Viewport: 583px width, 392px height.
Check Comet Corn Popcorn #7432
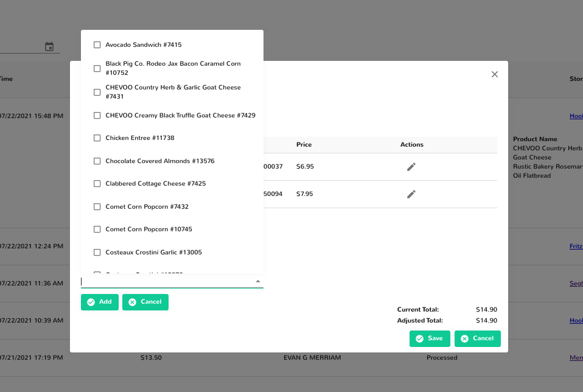coord(97,207)
